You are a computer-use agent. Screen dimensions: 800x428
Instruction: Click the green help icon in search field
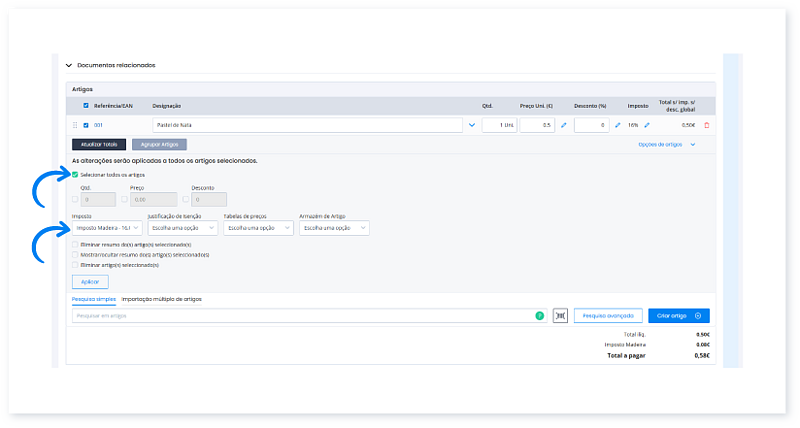[x=540, y=315]
